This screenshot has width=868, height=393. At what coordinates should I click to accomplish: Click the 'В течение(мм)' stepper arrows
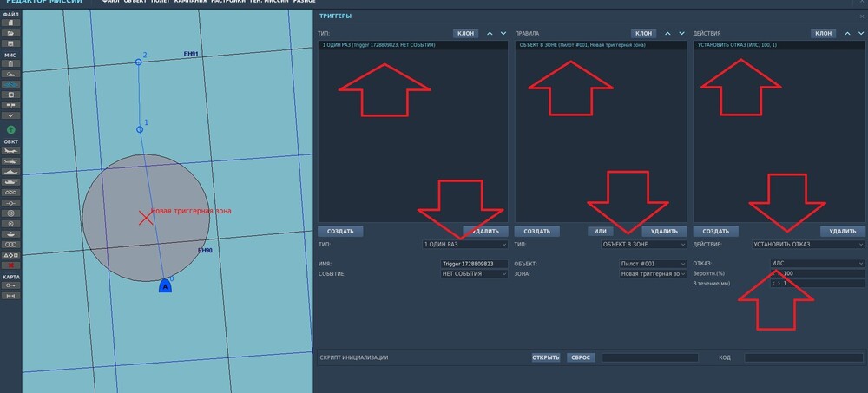(x=776, y=284)
